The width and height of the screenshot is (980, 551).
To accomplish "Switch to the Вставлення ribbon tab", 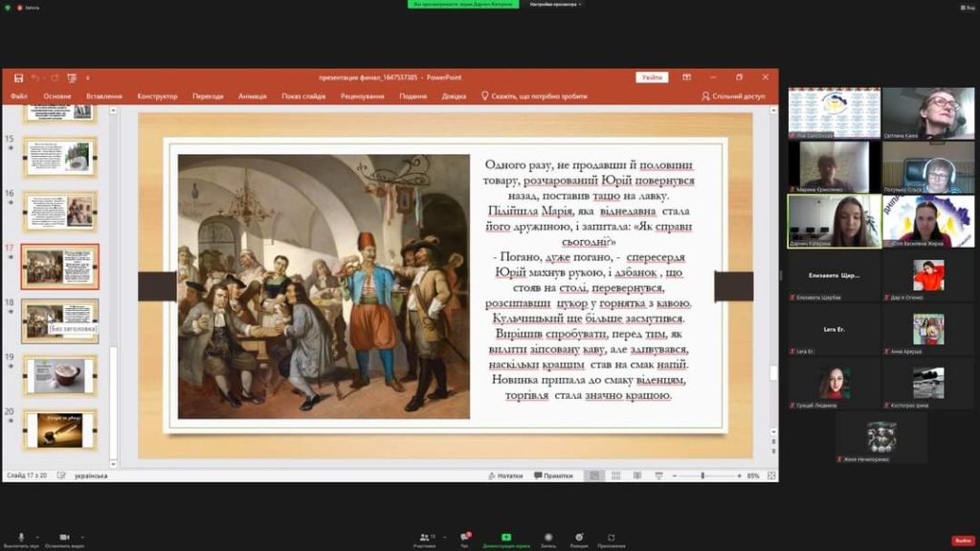I will click(103, 97).
